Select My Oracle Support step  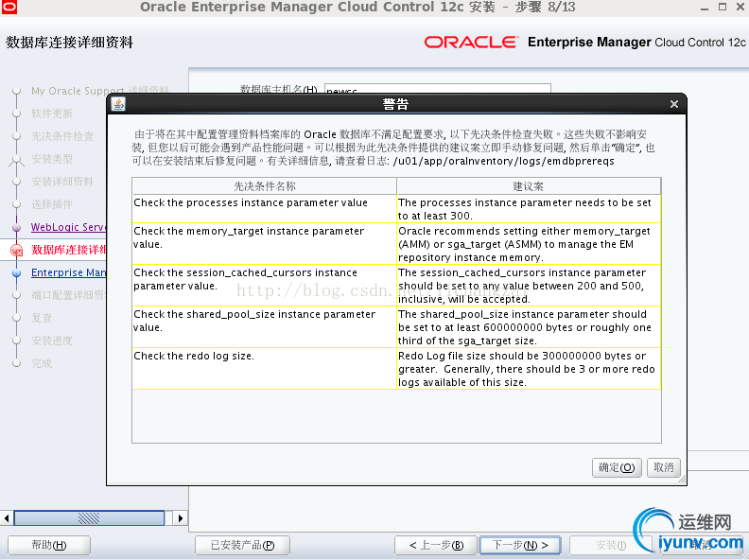click(99, 91)
